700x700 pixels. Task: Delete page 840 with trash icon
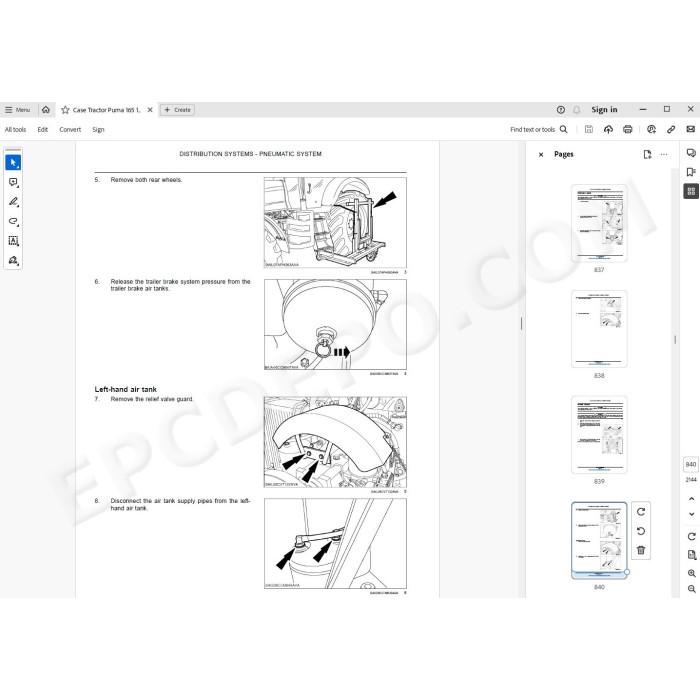(x=641, y=550)
